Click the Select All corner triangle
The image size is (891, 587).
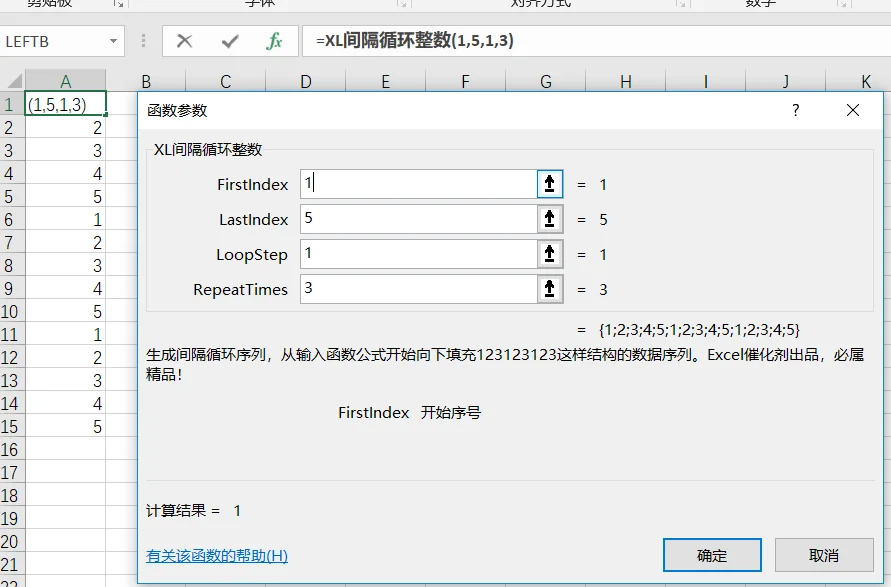[13, 81]
